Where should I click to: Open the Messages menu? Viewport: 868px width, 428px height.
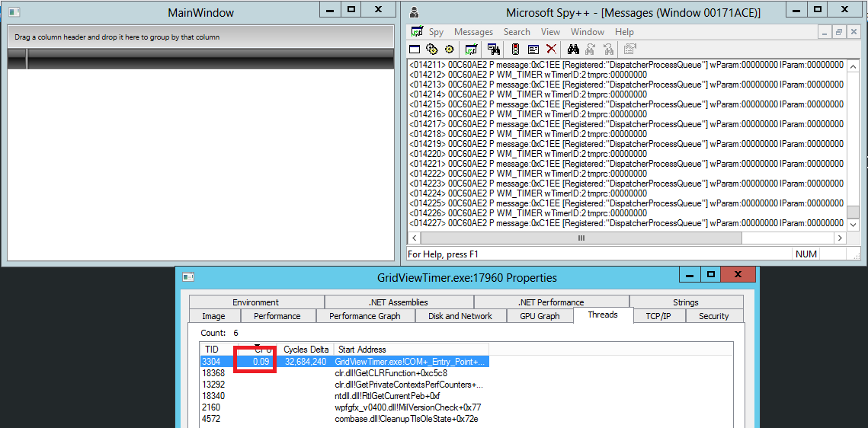(x=473, y=32)
